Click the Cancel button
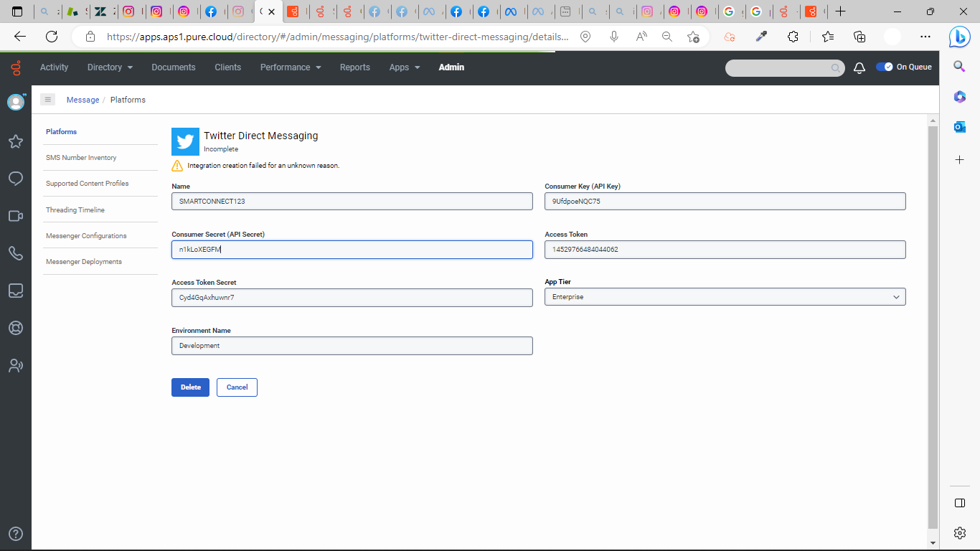 237,387
